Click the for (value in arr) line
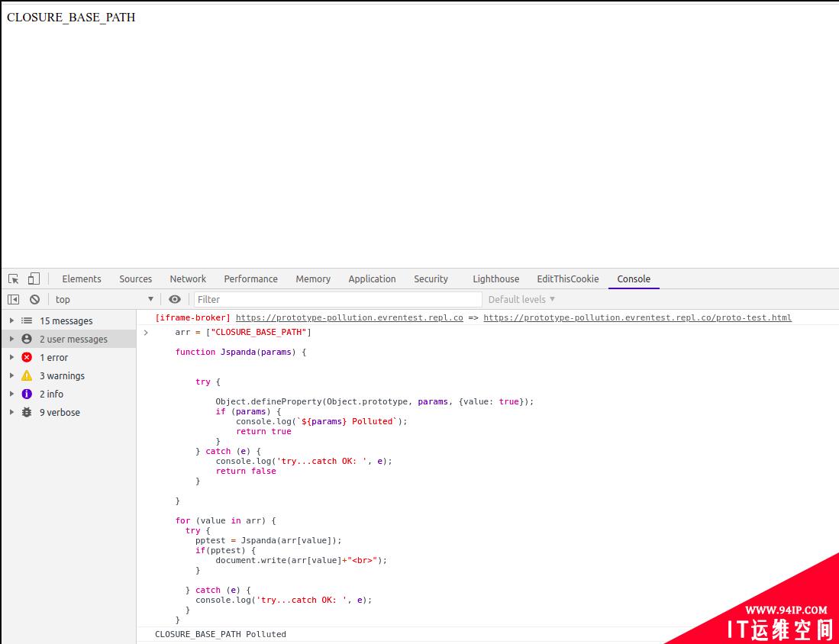The image size is (839, 644). point(225,520)
